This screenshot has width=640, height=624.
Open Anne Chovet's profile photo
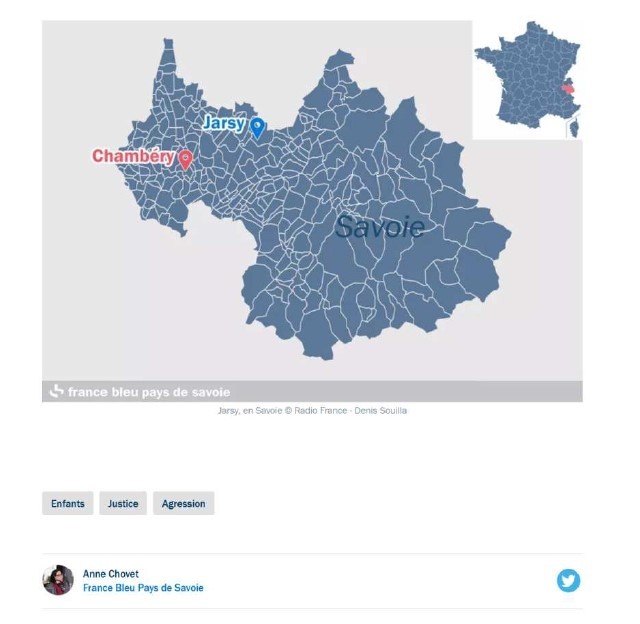tap(58, 580)
